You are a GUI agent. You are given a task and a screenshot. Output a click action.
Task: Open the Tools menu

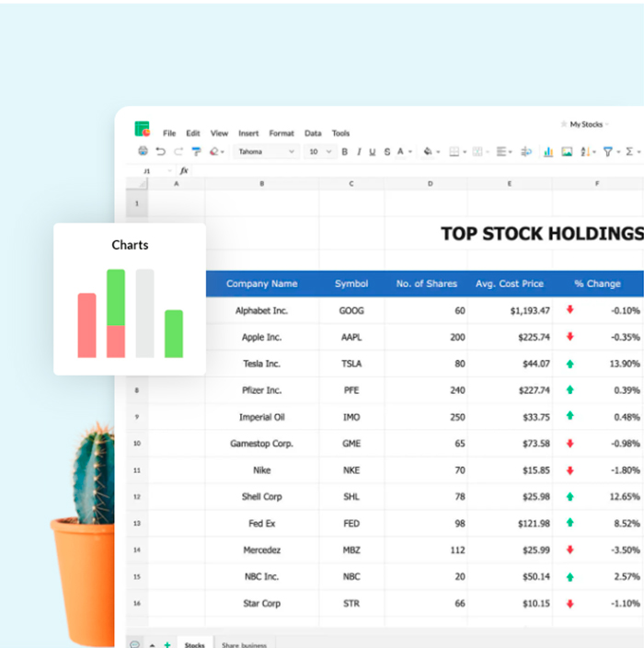(x=340, y=133)
